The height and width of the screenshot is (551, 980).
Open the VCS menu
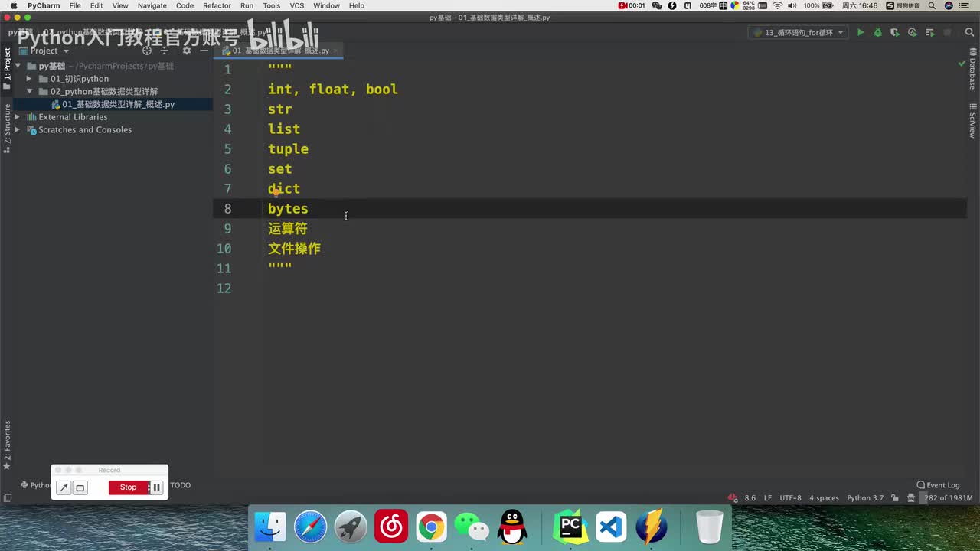[x=296, y=5]
